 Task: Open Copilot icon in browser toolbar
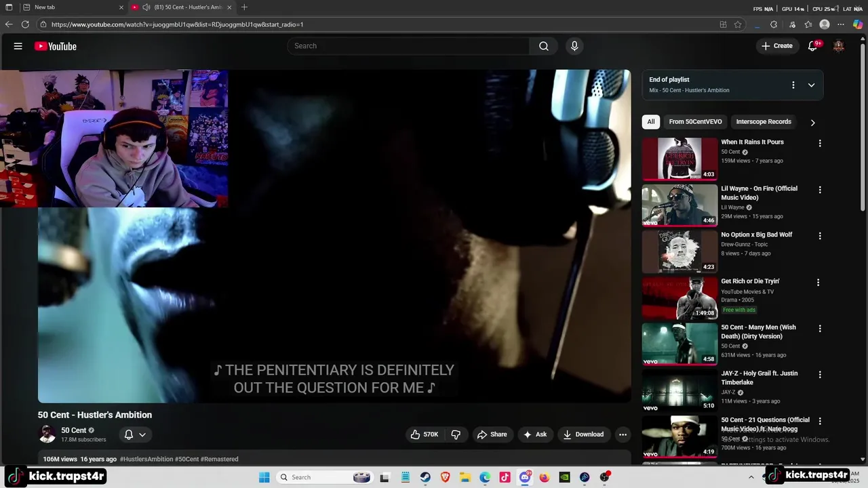858,24
